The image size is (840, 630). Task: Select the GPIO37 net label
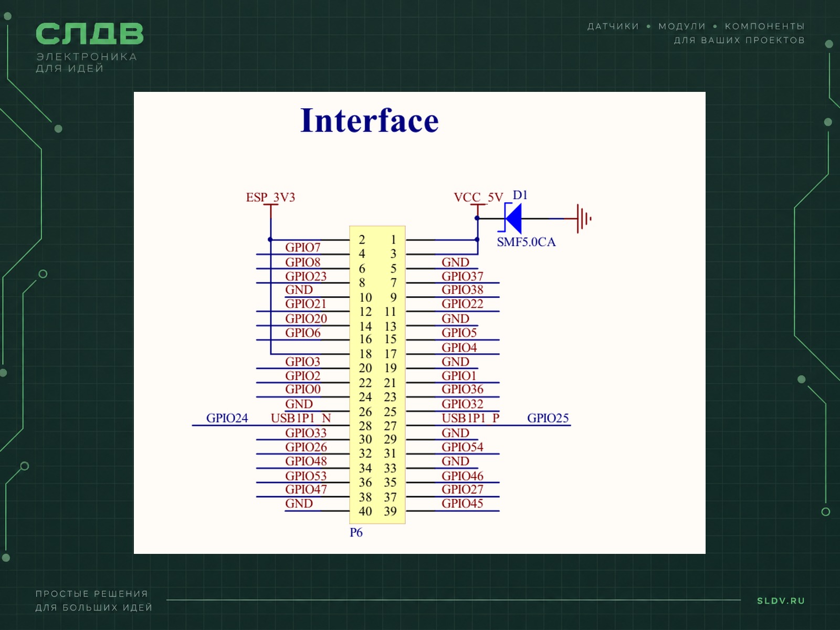[463, 276]
